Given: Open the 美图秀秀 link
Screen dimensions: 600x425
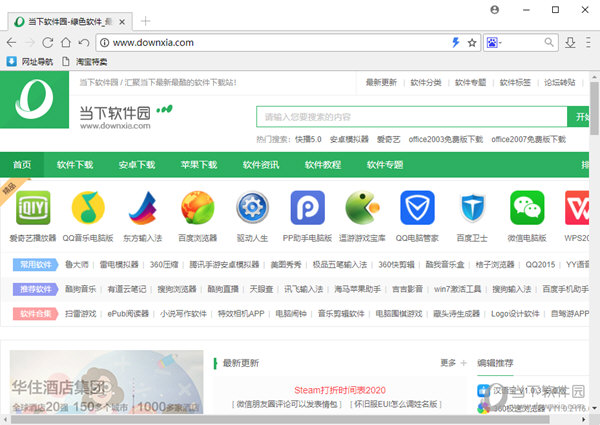Looking at the screenshot, I should tap(286, 264).
